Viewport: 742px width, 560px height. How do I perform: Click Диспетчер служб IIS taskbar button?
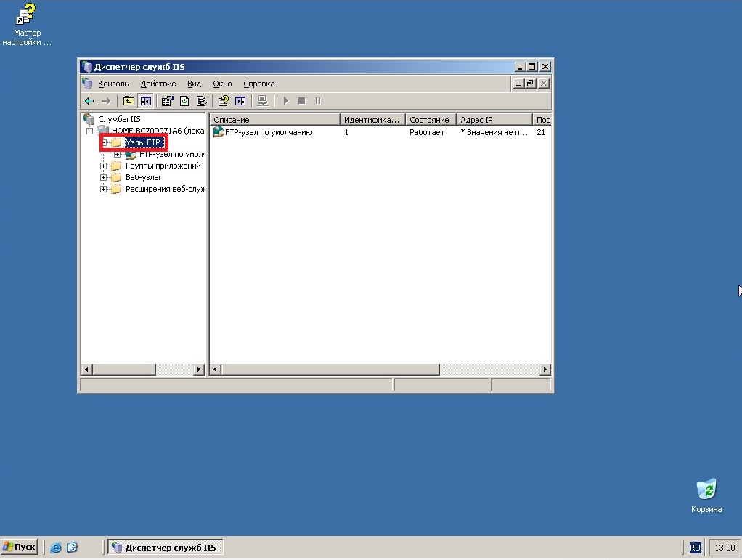(x=166, y=548)
